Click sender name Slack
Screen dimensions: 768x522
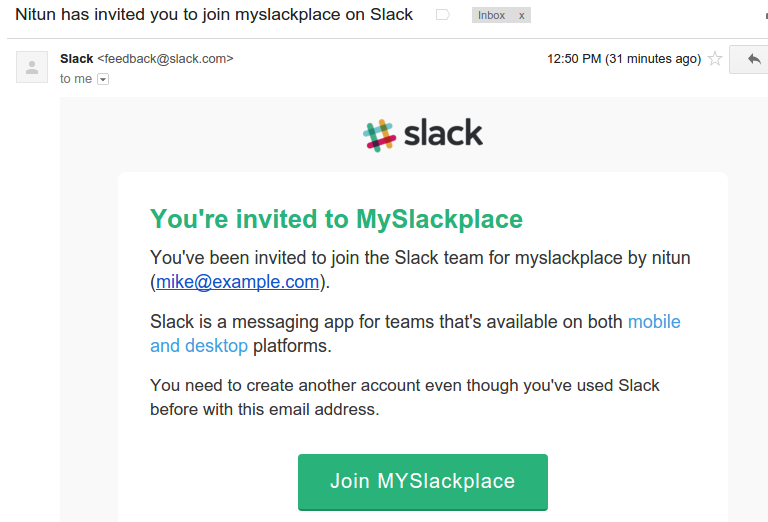(77, 59)
